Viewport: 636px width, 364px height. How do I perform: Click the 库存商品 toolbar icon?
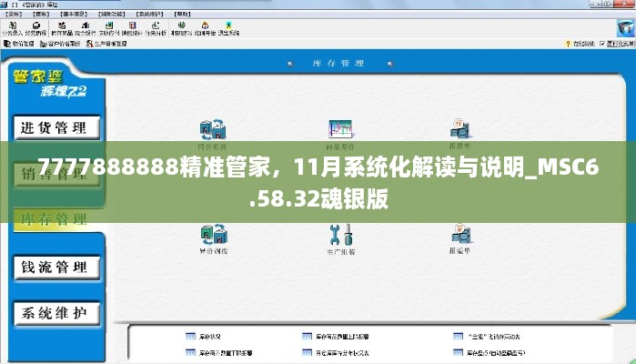click(x=62, y=28)
